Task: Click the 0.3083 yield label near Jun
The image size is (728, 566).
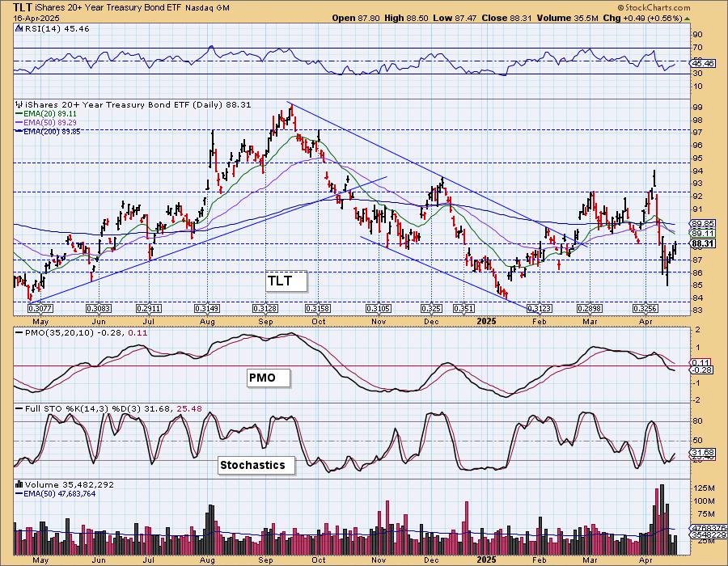Action: pyautogui.click(x=99, y=309)
